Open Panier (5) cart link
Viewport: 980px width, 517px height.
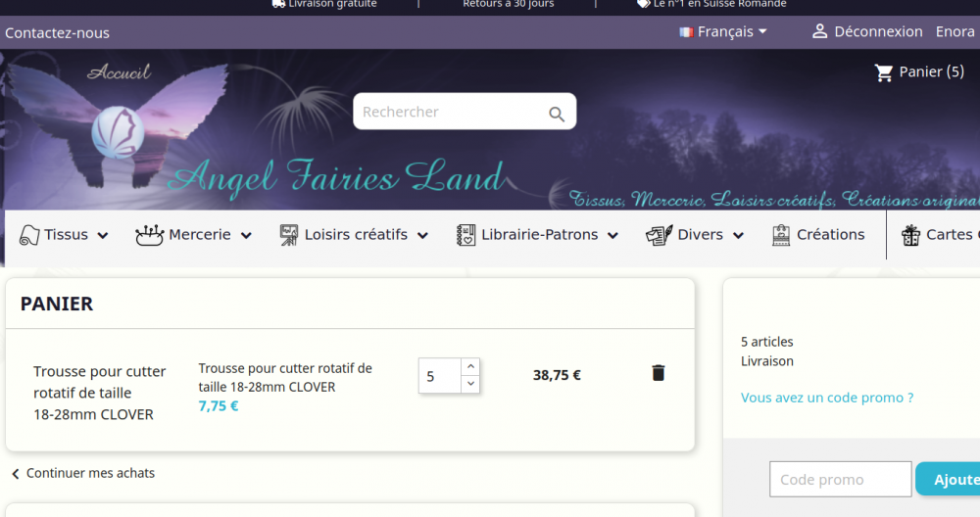[931, 71]
